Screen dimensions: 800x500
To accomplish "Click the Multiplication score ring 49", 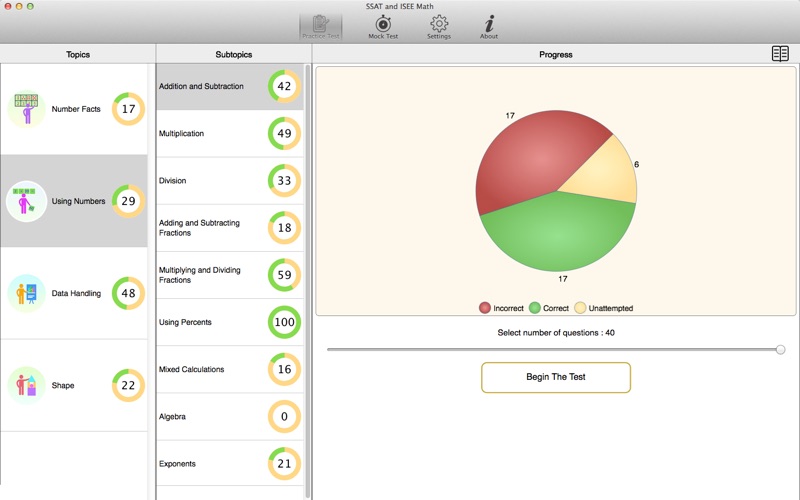I will click(x=284, y=133).
